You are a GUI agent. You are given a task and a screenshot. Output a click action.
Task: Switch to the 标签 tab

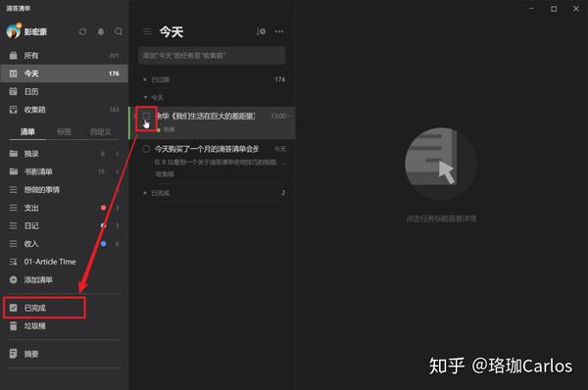tap(64, 131)
